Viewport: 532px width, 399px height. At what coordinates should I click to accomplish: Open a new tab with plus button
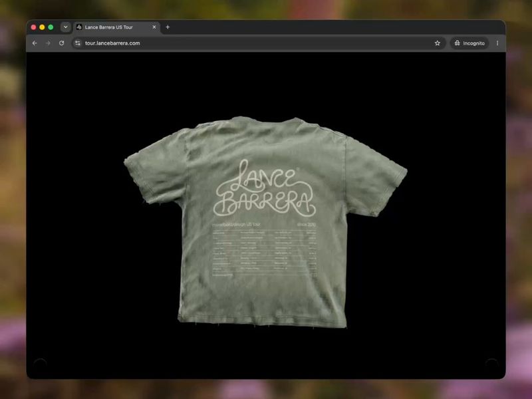[x=168, y=27]
